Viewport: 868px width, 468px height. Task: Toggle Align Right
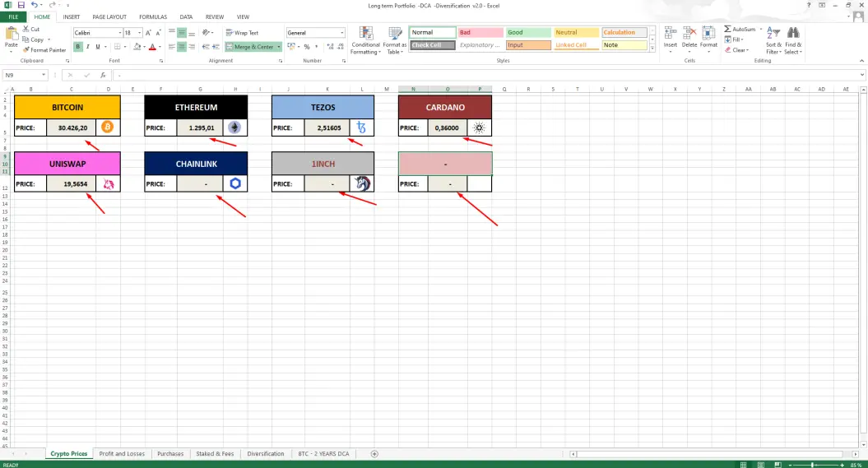[x=192, y=47]
